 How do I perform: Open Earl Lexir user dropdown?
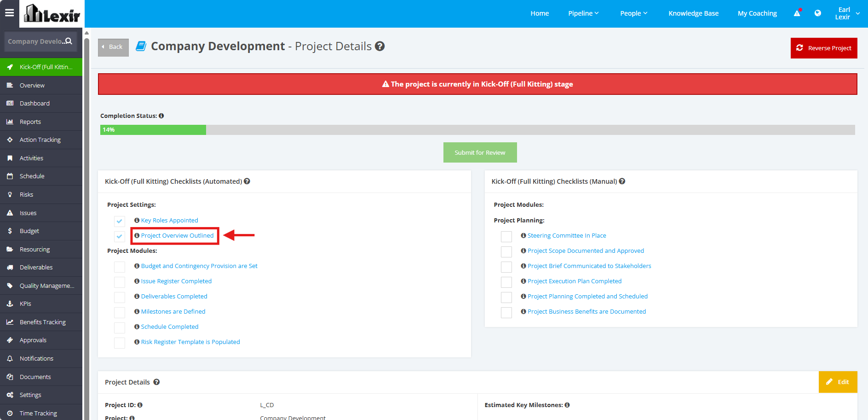(x=847, y=13)
